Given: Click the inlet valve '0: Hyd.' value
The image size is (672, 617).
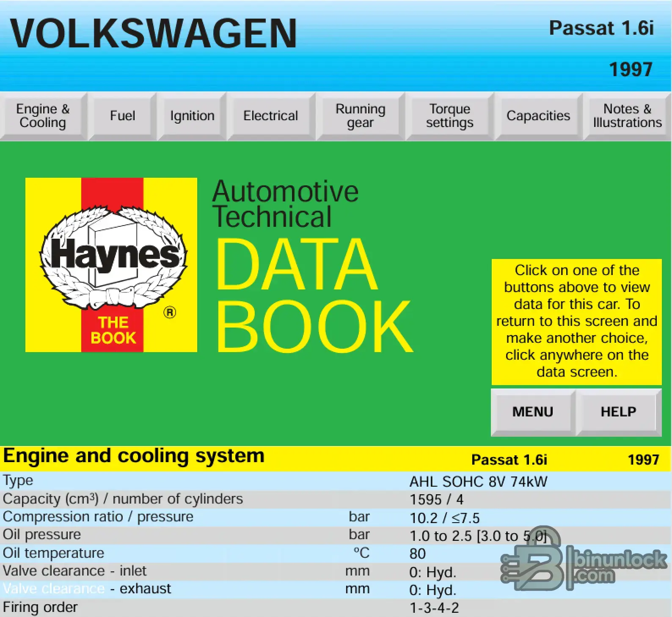Looking at the screenshot, I should 433,573.
